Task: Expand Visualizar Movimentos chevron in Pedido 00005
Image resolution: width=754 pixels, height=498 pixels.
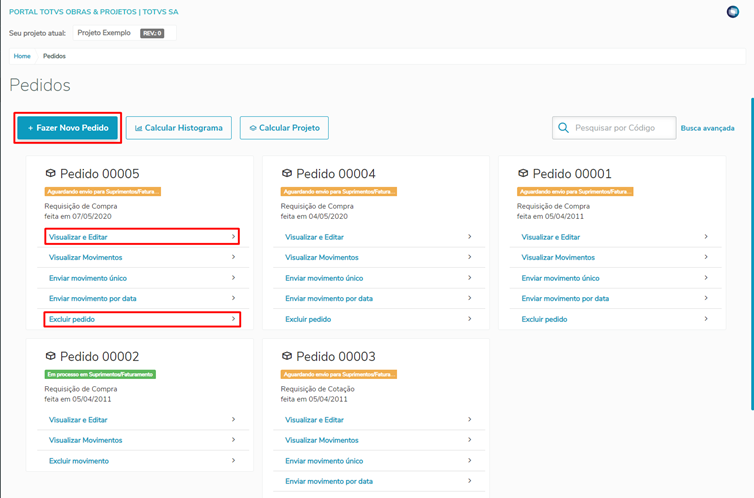Action: 233,257
